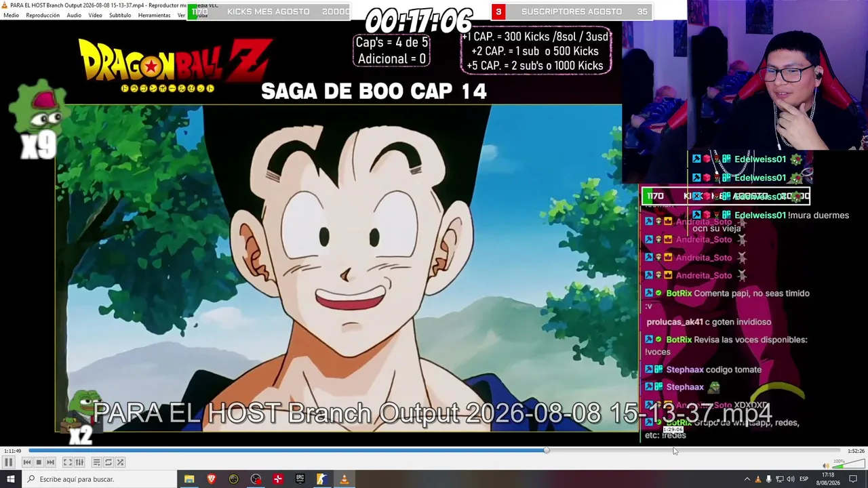The image size is (868, 488).
Task: Launch Brave browser from the taskbar
Action: pyautogui.click(x=212, y=479)
